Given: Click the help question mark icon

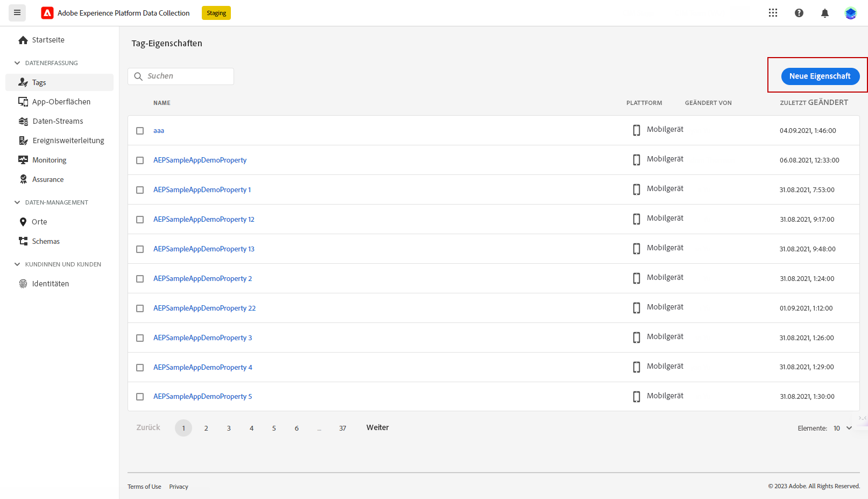Looking at the screenshot, I should pos(799,13).
